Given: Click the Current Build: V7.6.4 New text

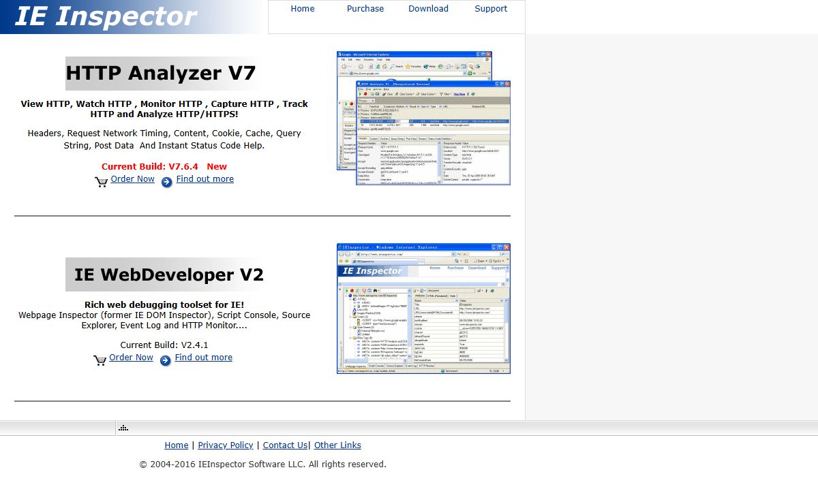Looking at the screenshot, I should pyautogui.click(x=164, y=167).
